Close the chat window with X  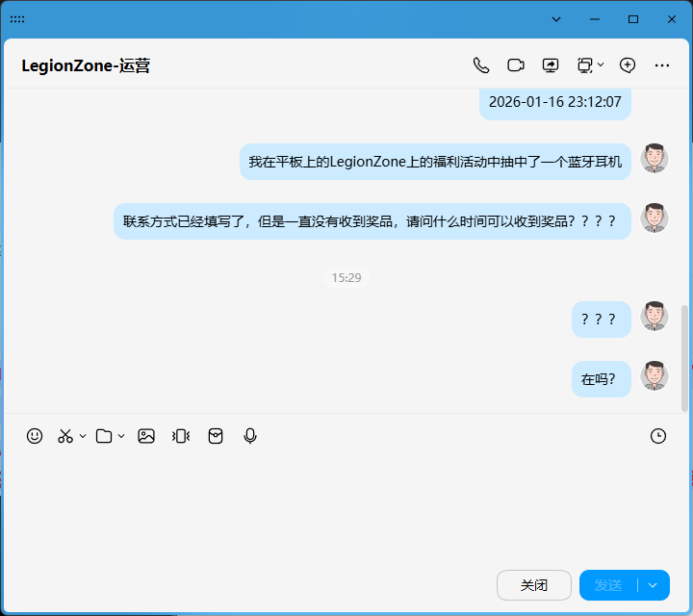tap(672, 19)
